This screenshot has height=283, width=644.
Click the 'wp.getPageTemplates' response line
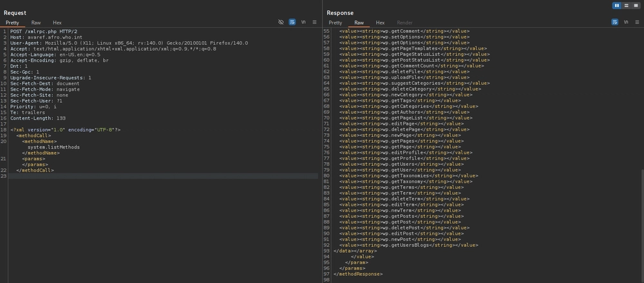point(413,48)
